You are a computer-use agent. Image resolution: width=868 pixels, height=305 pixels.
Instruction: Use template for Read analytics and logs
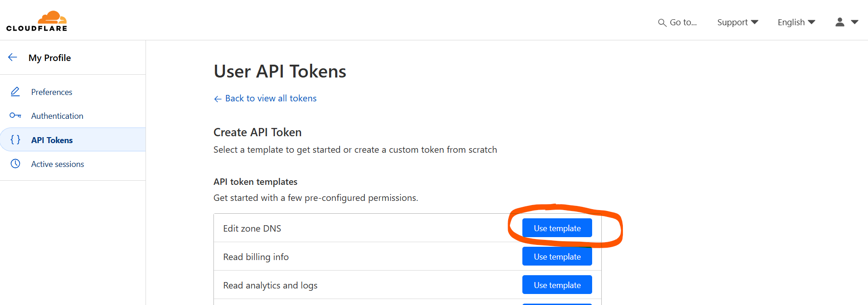[557, 285]
